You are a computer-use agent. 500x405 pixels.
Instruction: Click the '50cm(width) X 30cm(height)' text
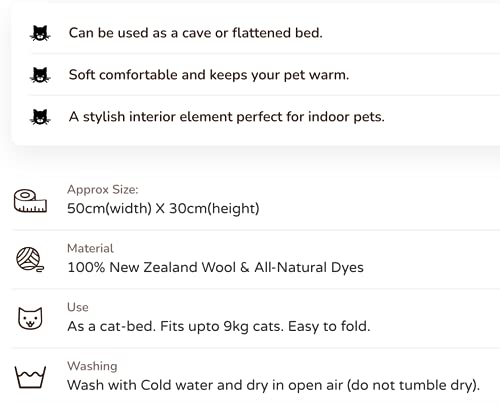(x=163, y=208)
